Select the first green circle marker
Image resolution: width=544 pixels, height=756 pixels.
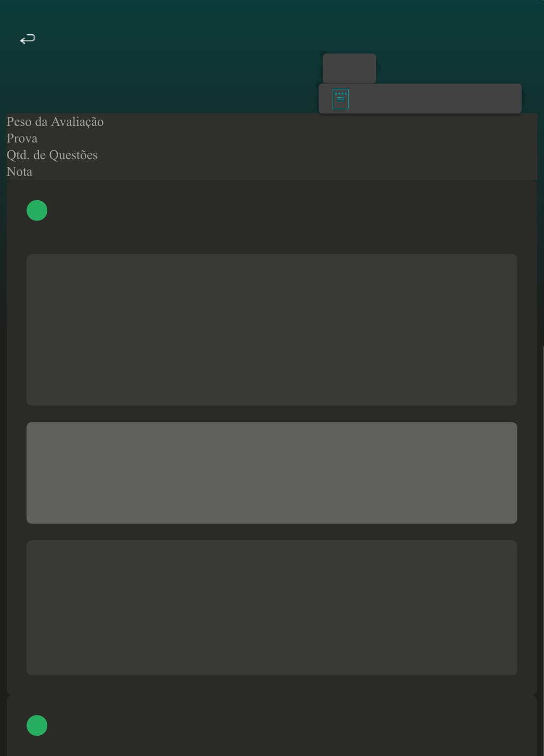coord(37,211)
